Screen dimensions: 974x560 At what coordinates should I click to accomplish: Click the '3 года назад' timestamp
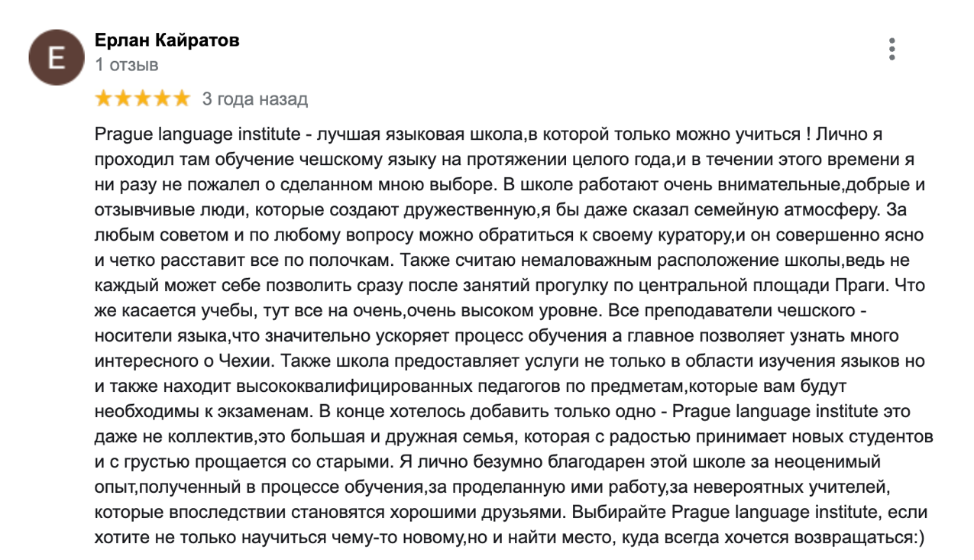click(x=254, y=99)
